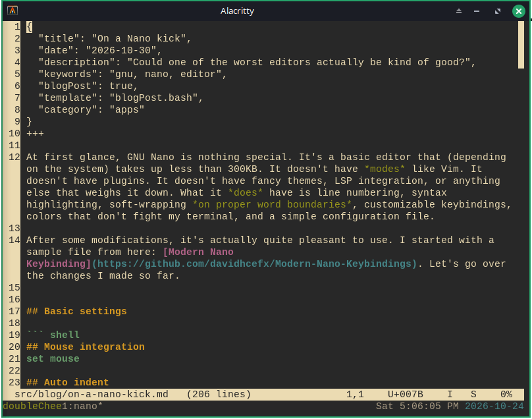Click the *on proper word boundaries* text
The image size is (532, 419).
pos(273,205)
